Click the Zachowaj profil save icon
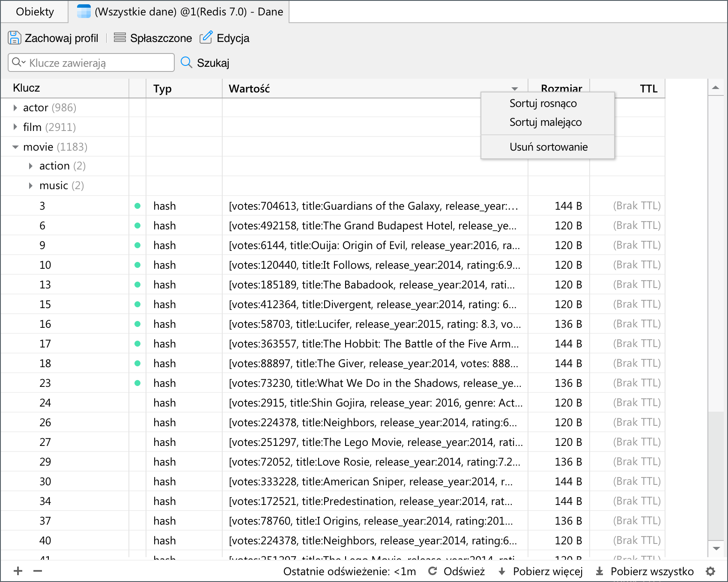Screen dimensions: 728x582 coord(14,38)
